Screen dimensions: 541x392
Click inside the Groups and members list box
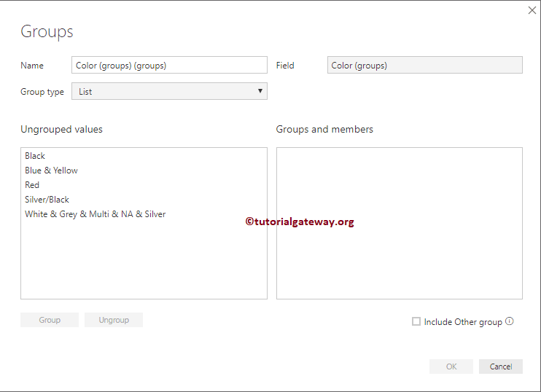click(400, 224)
